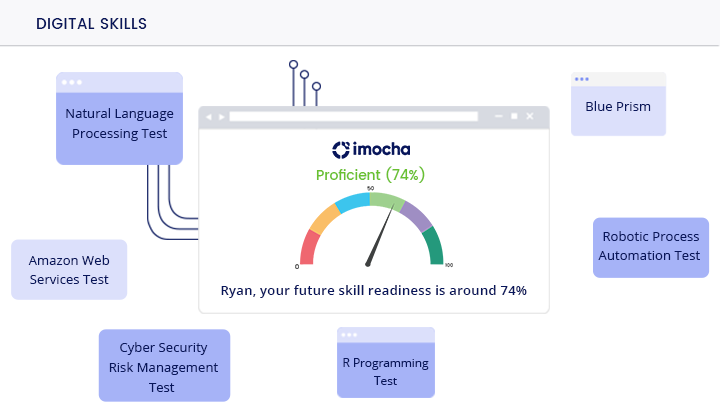Viewport: 720px width, 420px height.
Task: Close the mock browser window with X
Action: (x=530, y=116)
